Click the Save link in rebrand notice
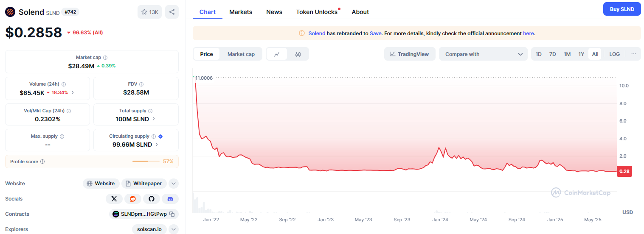Image resolution: width=644 pixels, height=234 pixels. coord(375,33)
